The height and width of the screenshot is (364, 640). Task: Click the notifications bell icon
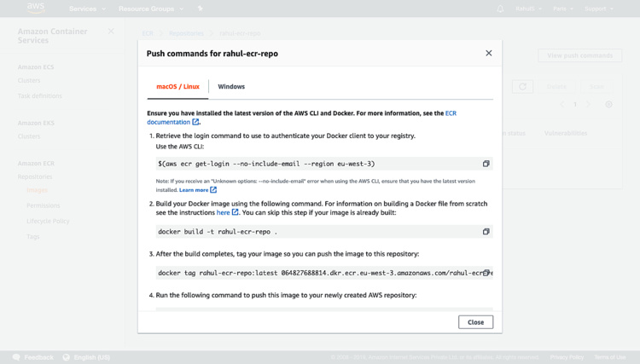[x=500, y=9]
